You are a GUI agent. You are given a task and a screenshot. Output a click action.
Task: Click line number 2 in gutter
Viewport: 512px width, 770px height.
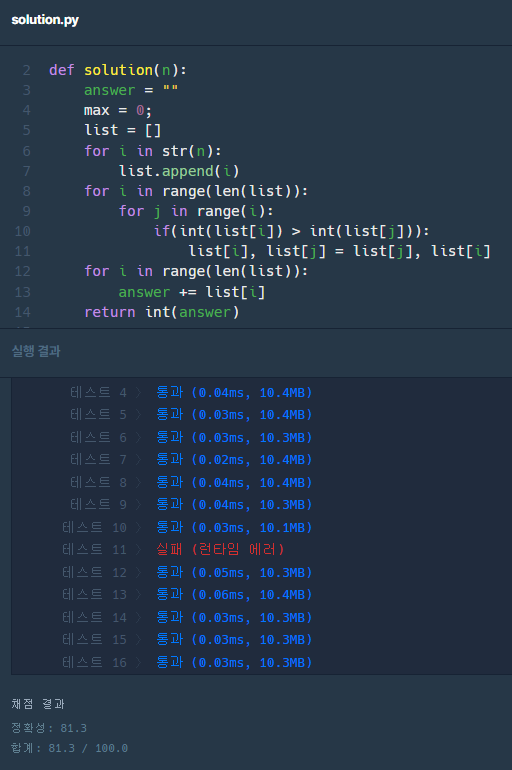click(27, 70)
